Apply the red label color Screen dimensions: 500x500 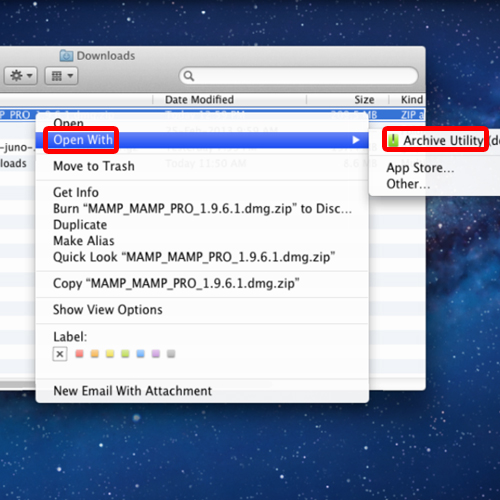coord(79,354)
